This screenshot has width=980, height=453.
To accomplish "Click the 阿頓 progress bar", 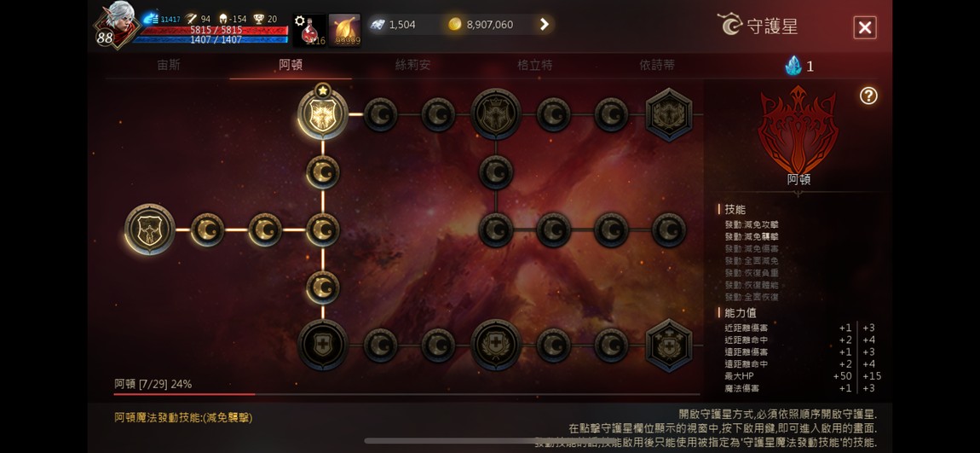I will pos(406,394).
